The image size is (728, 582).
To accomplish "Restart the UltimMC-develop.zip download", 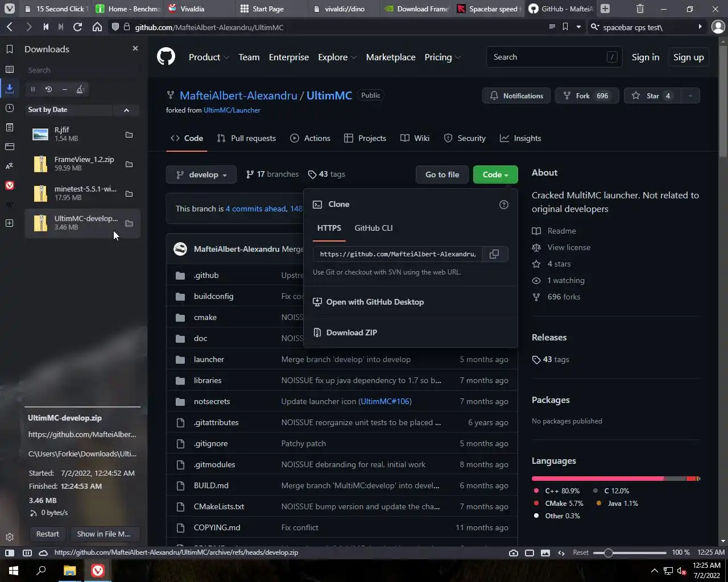I will [x=47, y=534].
